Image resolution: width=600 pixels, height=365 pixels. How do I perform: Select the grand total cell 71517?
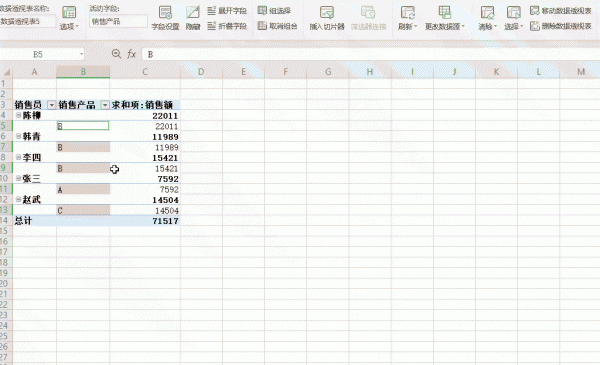click(145, 221)
